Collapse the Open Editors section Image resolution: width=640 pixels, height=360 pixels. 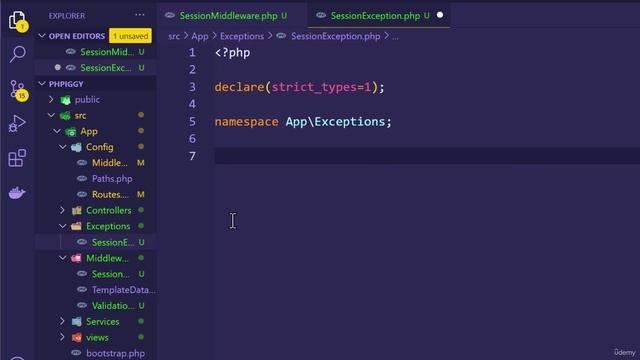click(42, 36)
